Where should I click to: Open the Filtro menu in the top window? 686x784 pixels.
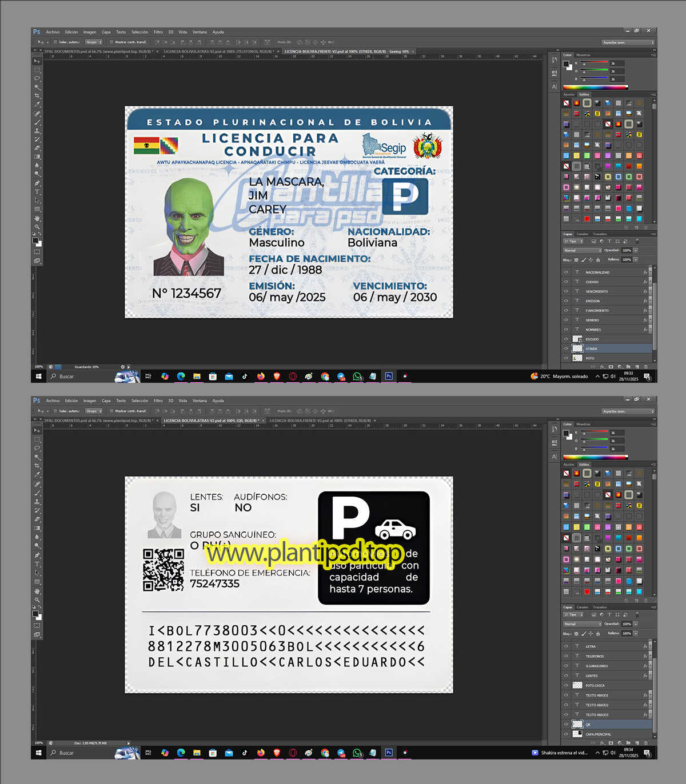158,32
